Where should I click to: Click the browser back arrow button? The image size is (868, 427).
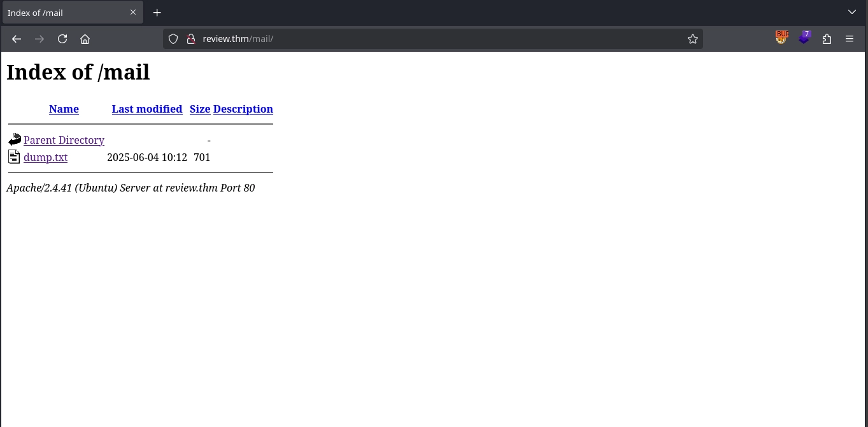17,39
